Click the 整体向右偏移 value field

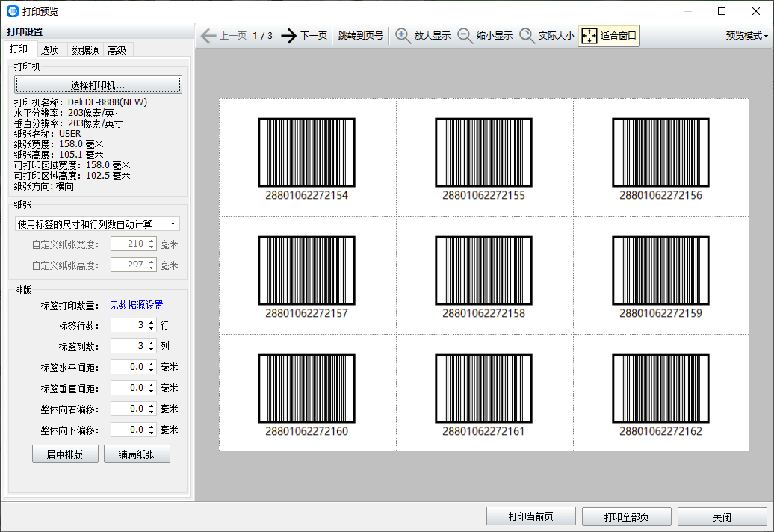click(129, 409)
